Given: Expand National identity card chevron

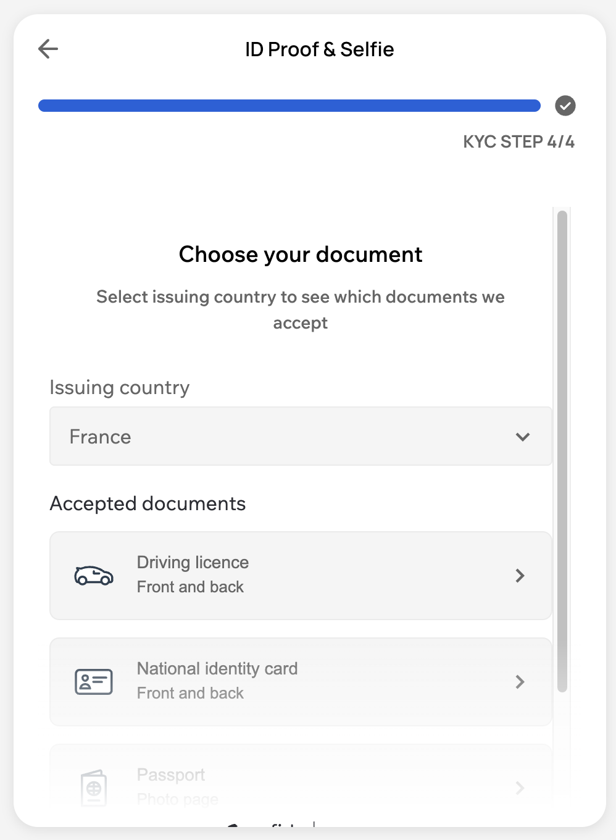Looking at the screenshot, I should [x=520, y=682].
